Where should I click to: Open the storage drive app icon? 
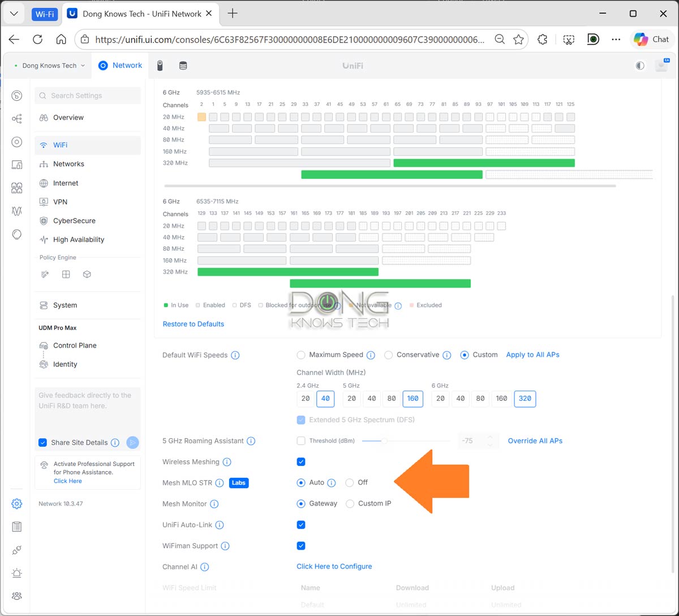pyautogui.click(x=183, y=66)
